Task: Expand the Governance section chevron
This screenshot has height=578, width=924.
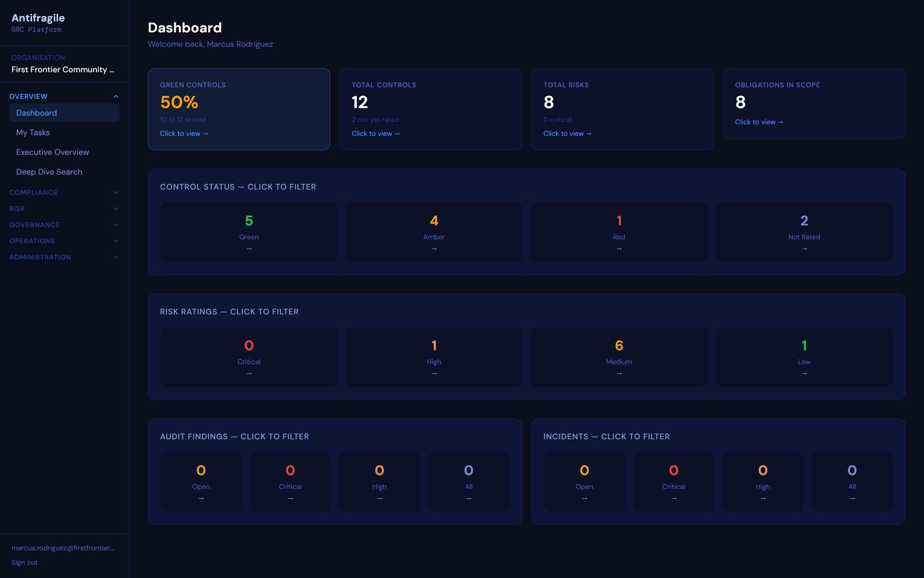Action: (116, 225)
